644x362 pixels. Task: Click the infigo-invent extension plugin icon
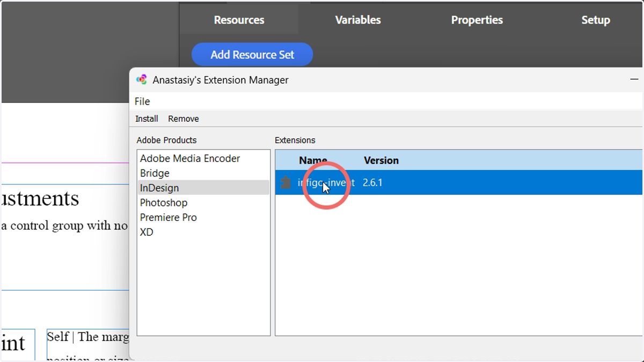click(x=286, y=182)
